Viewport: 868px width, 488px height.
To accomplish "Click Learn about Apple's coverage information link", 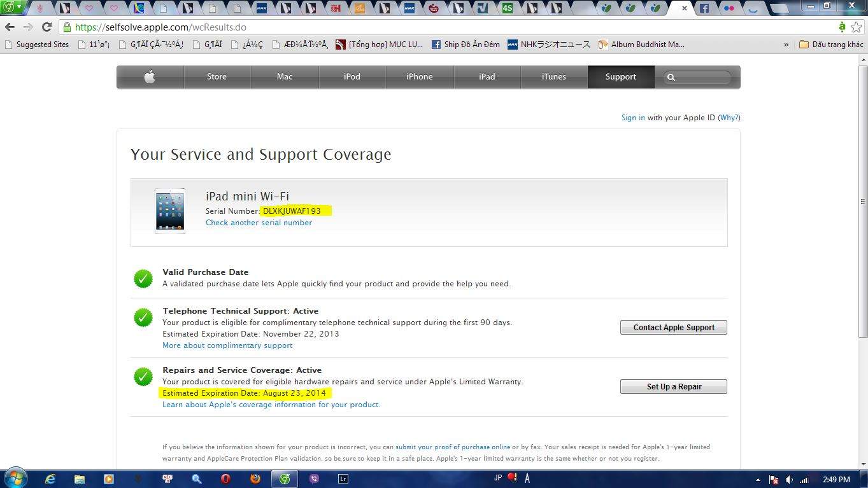I will [271, 405].
